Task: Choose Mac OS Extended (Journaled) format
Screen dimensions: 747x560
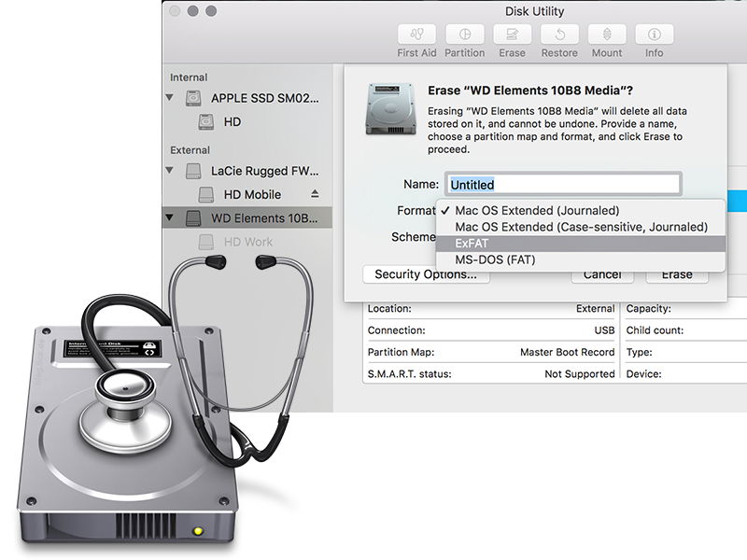Action: (x=581, y=211)
